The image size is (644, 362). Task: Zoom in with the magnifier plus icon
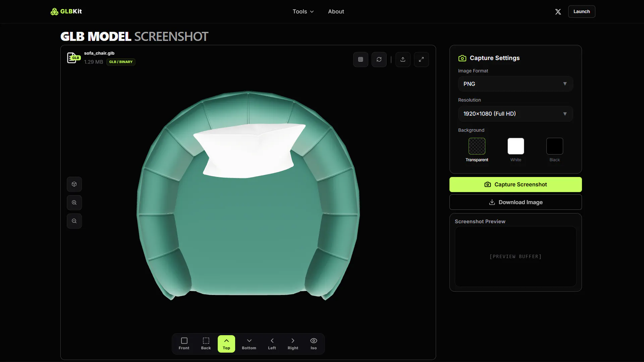pos(74,202)
